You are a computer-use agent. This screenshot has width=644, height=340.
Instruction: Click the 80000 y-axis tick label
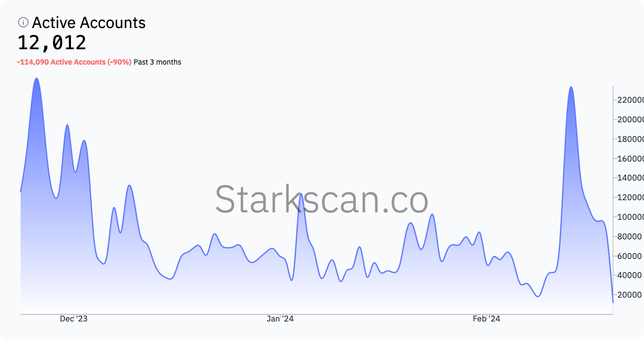click(630, 237)
